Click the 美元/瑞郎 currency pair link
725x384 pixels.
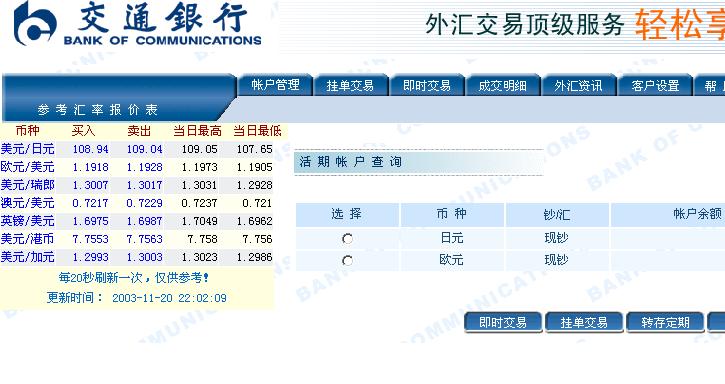28,185
